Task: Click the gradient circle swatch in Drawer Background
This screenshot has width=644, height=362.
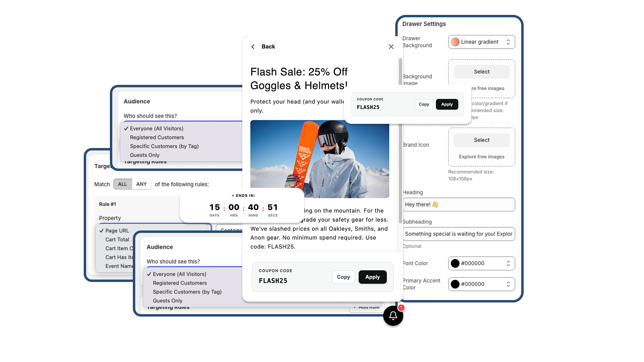Action: pos(455,42)
